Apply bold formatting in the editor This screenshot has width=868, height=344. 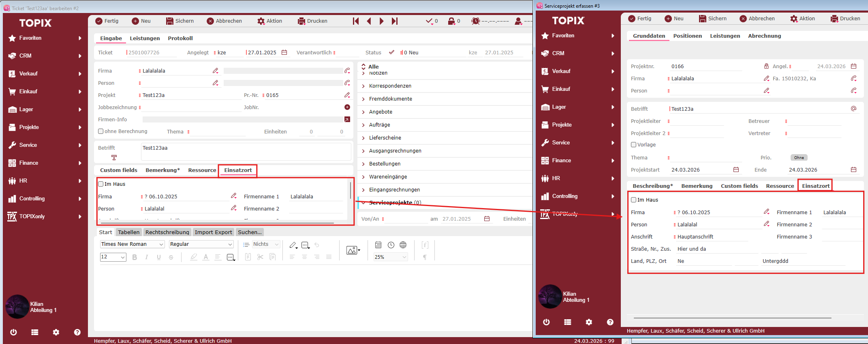[135, 257]
